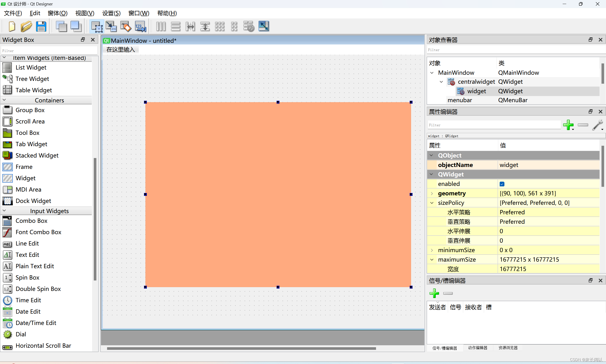The image size is (606, 364).
Task: Click wrench configure icon in property editor
Action: (x=597, y=125)
